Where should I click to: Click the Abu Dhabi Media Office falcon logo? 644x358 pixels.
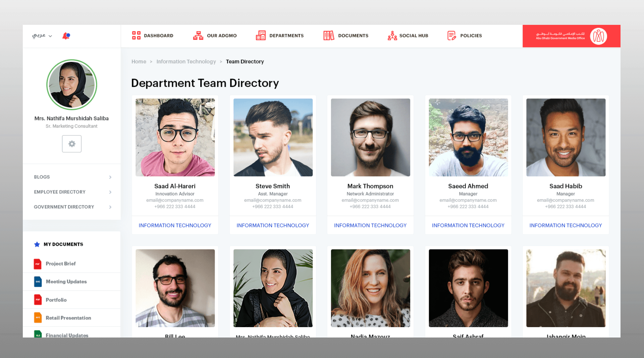[599, 36]
